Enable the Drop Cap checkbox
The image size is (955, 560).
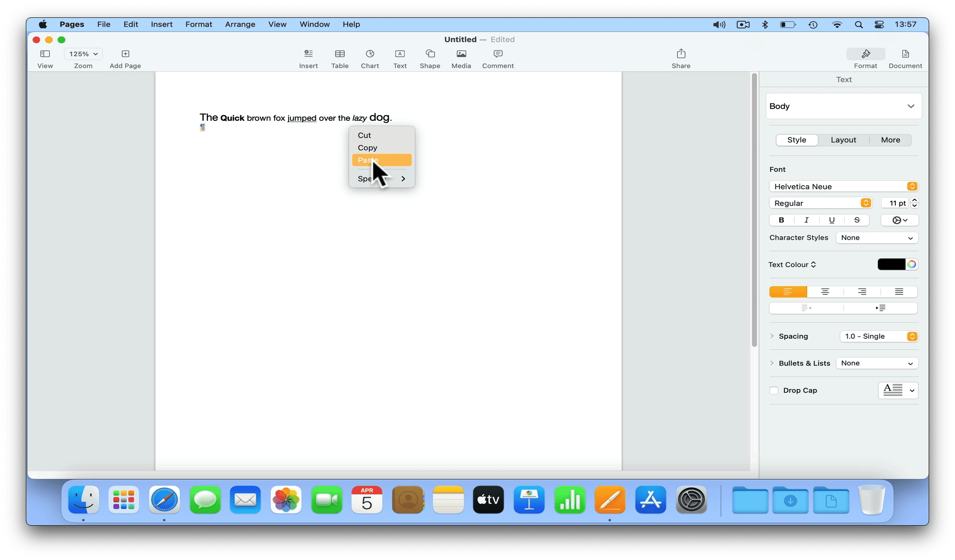click(x=774, y=390)
